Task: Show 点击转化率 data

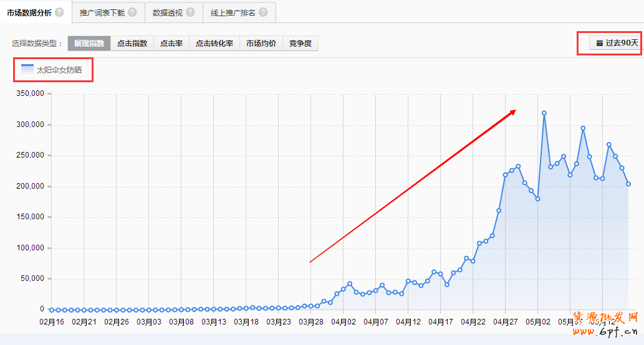Action: coord(214,44)
